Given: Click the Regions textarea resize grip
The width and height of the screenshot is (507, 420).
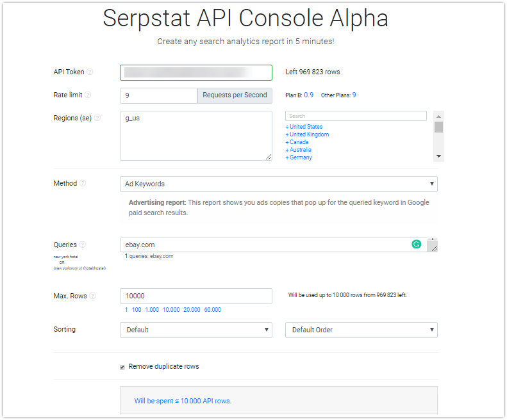Looking at the screenshot, I should 269,157.
